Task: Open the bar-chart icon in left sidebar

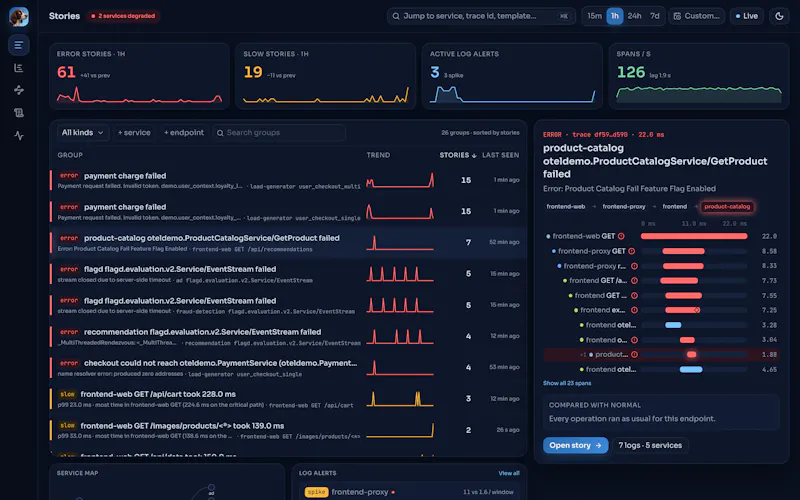Action: tap(19, 68)
